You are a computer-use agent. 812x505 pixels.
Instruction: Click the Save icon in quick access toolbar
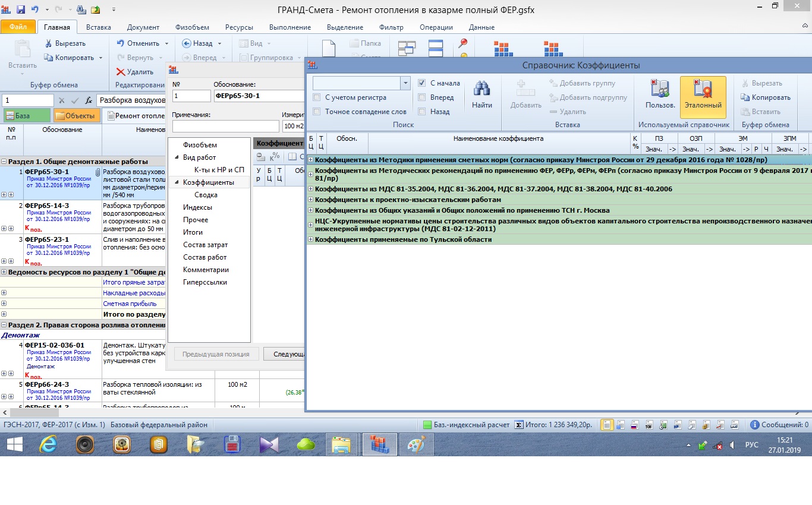point(21,10)
